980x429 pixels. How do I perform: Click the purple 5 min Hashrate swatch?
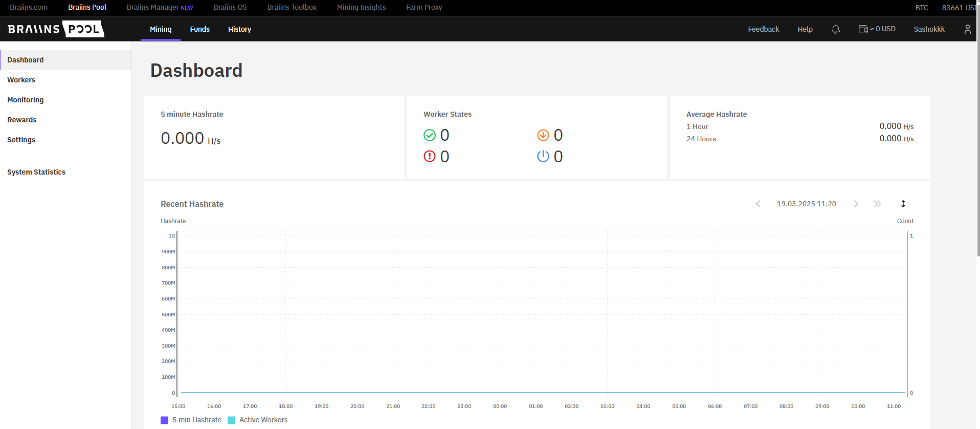165,420
